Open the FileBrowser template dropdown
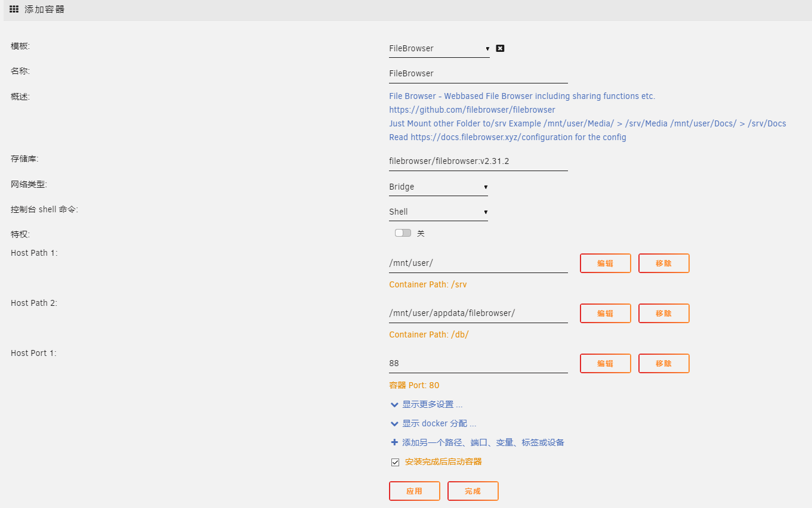The width and height of the screenshot is (812, 508). (439, 48)
